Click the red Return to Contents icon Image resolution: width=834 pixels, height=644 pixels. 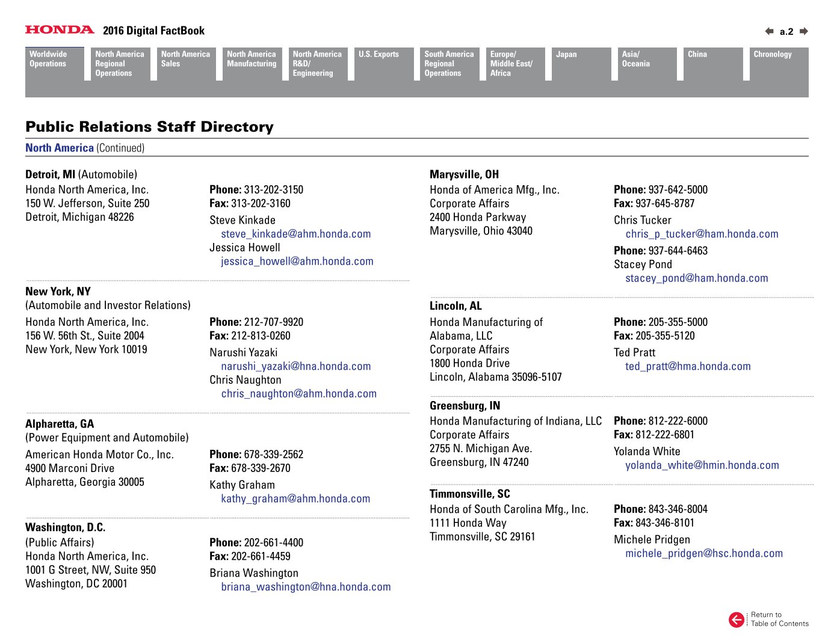[x=737, y=619]
